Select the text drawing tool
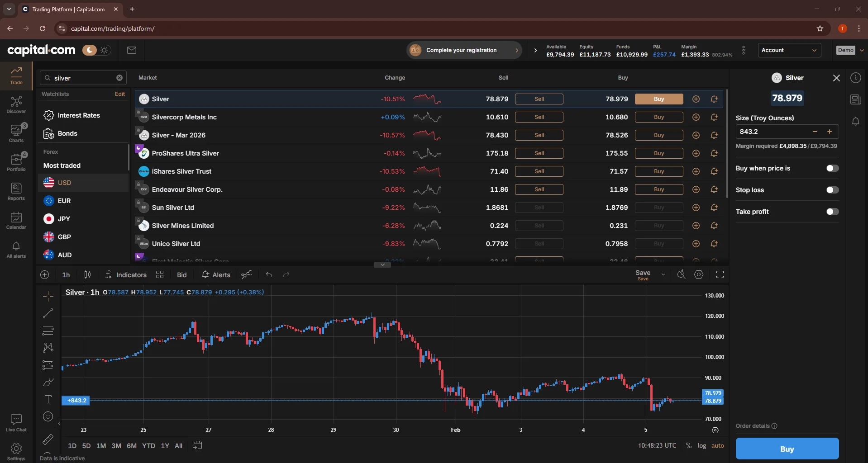 pos(48,399)
